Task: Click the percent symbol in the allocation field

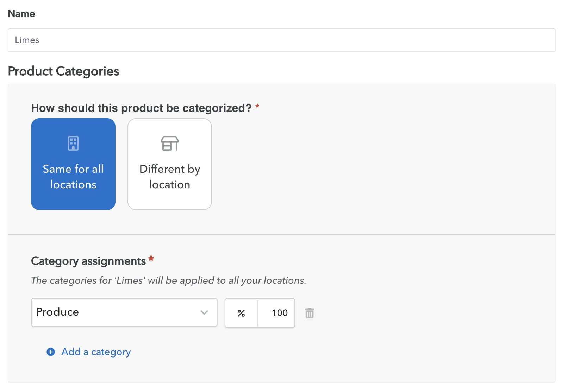Action: [x=241, y=313]
